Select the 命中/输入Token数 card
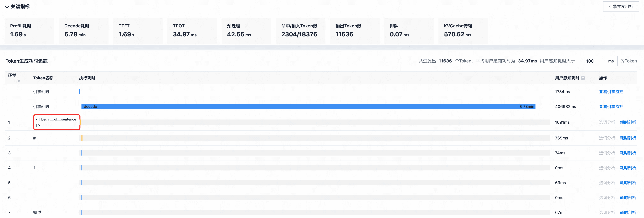The height and width of the screenshot is (218, 644). point(300,31)
